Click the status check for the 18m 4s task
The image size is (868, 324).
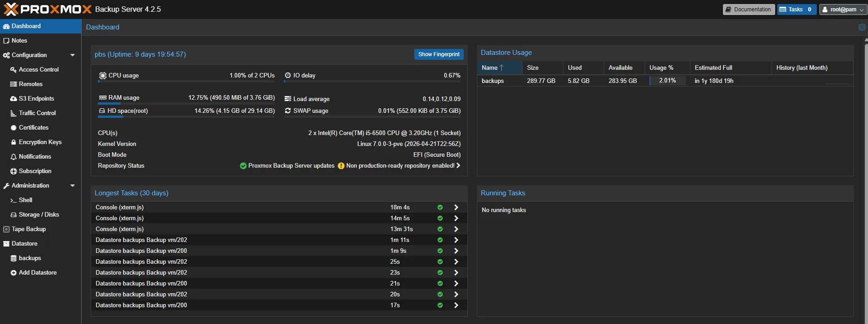tap(440, 208)
